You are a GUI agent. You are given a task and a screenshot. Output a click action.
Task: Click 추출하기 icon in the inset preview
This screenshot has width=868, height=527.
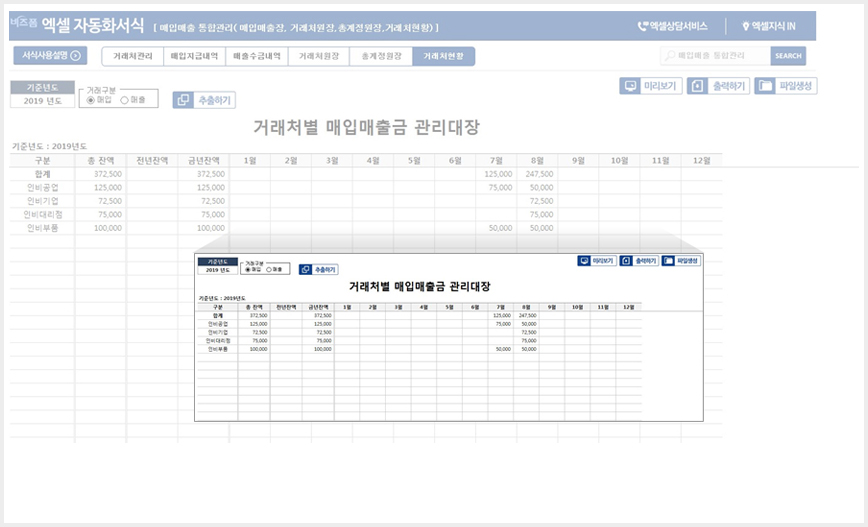coord(305,270)
